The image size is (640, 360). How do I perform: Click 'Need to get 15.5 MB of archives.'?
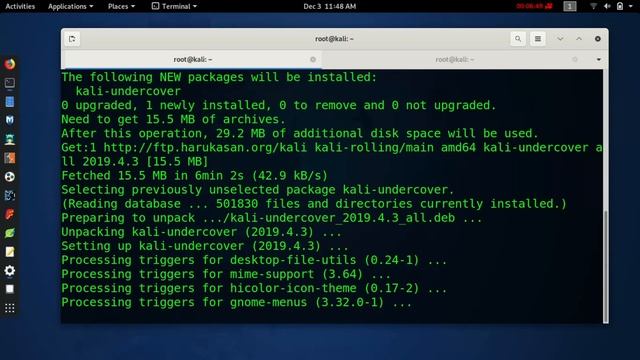(173, 119)
